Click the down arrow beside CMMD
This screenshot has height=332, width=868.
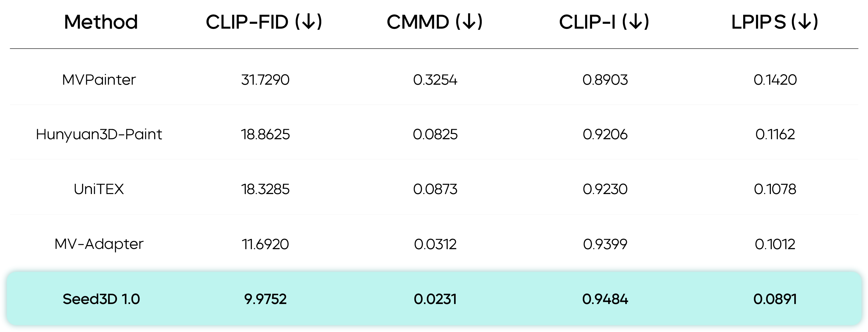click(469, 22)
